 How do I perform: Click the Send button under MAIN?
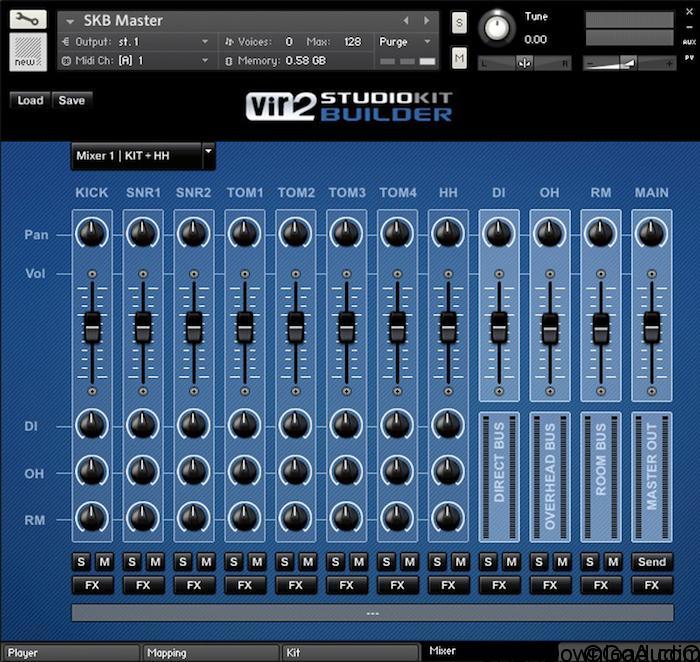point(652,562)
